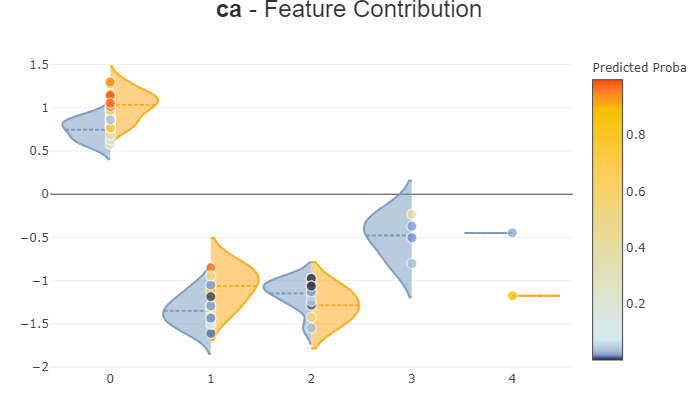Select the lowest blue point at category 3

click(x=411, y=264)
